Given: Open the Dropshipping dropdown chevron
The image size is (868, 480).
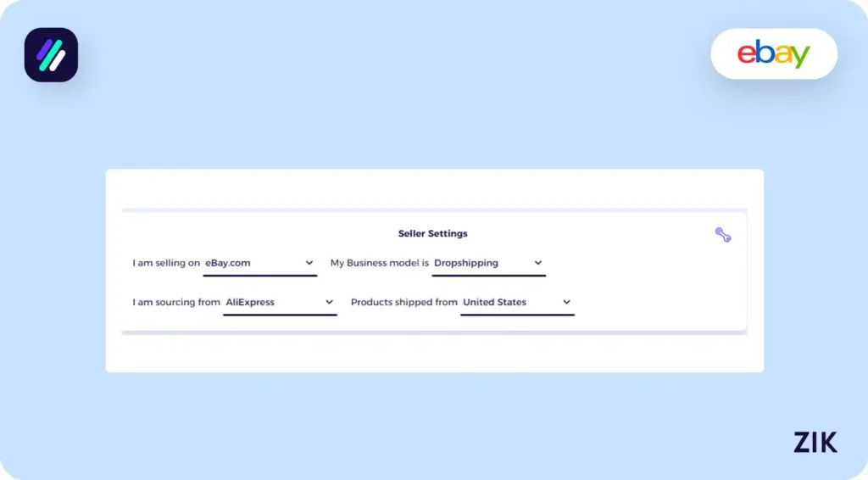Looking at the screenshot, I should [537, 263].
